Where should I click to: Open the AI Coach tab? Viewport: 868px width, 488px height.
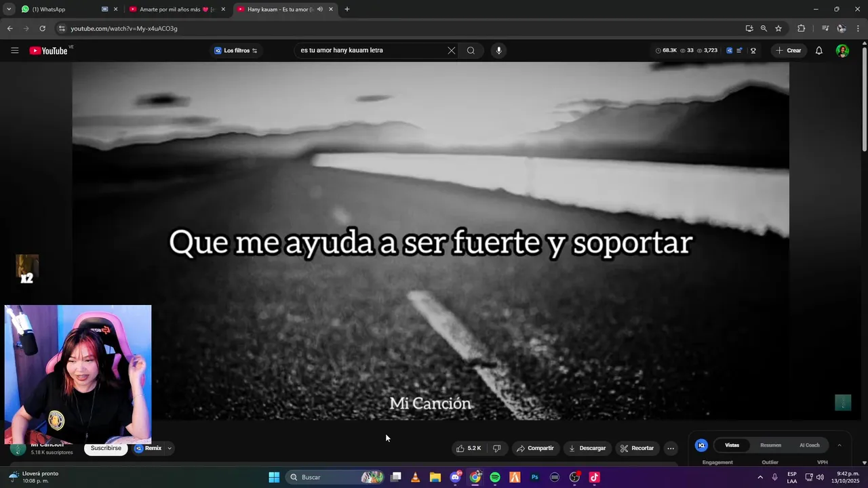(810, 445)
